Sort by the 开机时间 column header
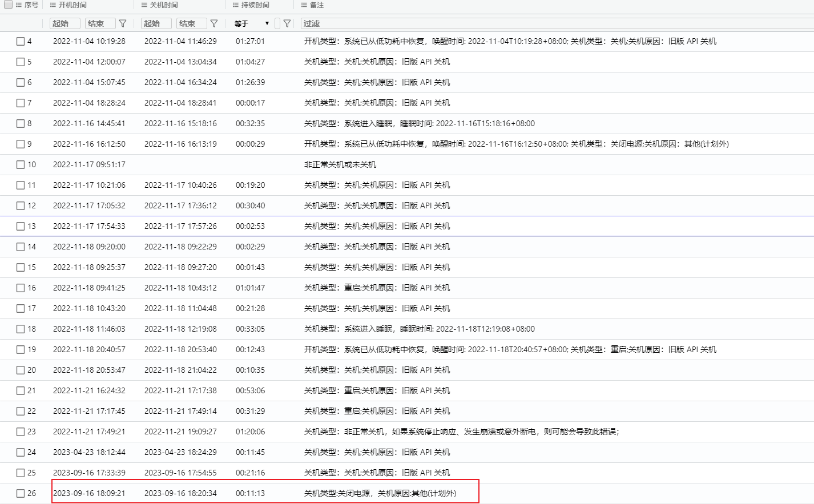814x504 pixels. click(x=72, y=5)
